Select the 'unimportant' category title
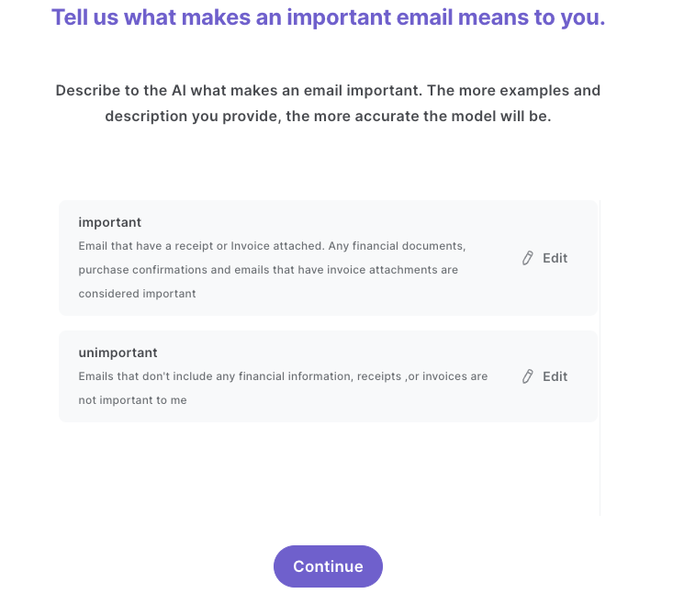The height and width of the screenshot is (616, 673). (x=118, y=353)
